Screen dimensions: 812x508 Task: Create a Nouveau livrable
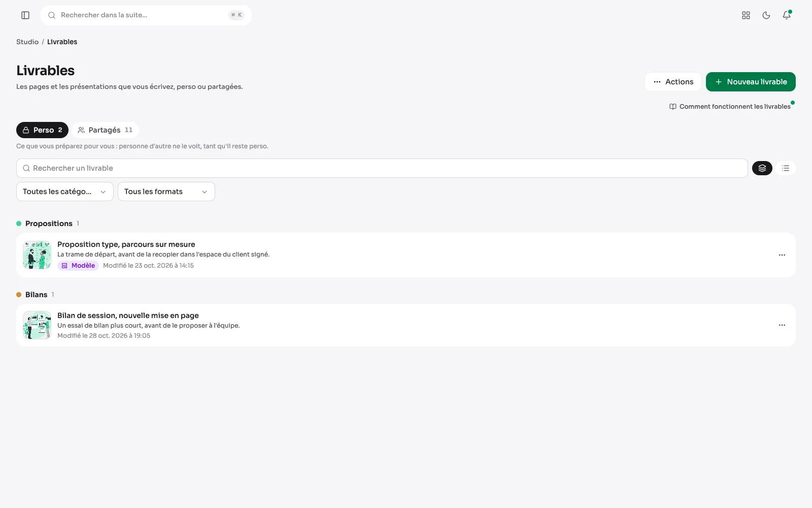751,82
